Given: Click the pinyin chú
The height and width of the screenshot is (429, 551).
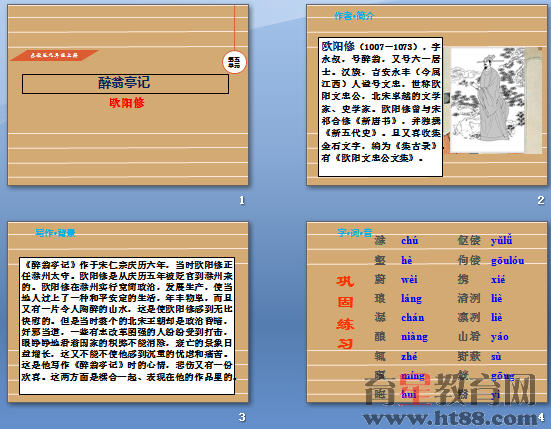Looking at the screenshot, I should pos(410,241).
